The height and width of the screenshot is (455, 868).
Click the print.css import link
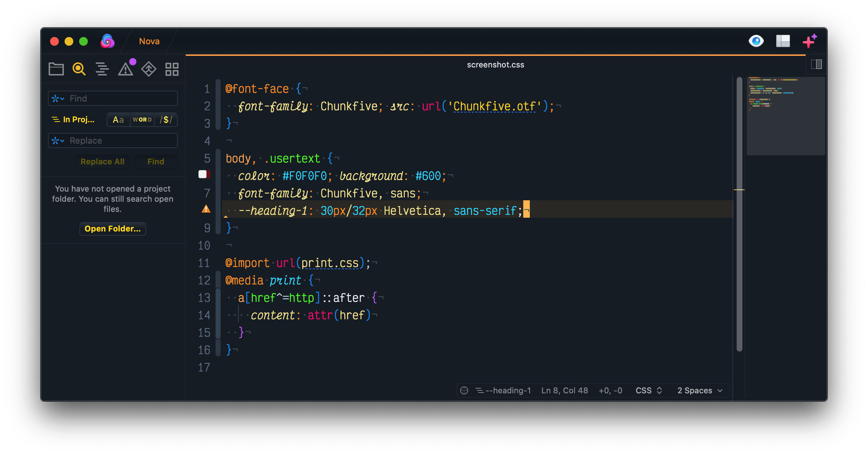click(x=330, y=263)
